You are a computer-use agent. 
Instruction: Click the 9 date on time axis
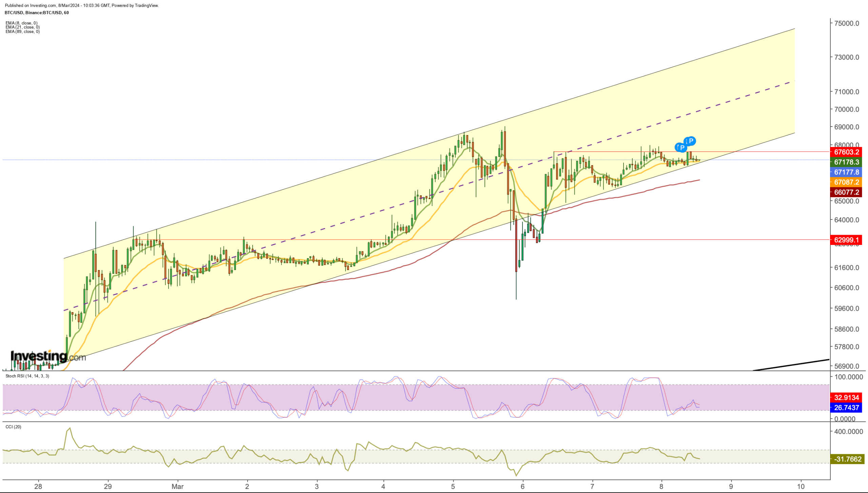click(x=731, y=486)
